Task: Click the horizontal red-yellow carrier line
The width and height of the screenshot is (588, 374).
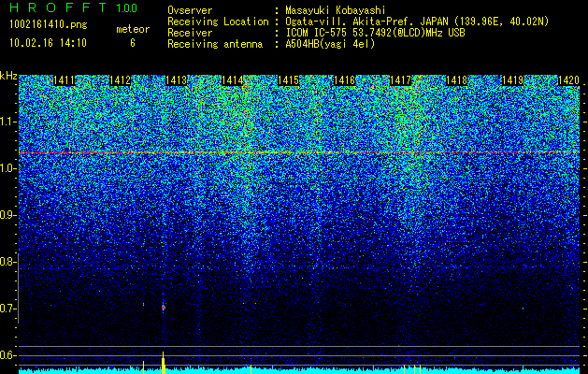Action: 299,152
